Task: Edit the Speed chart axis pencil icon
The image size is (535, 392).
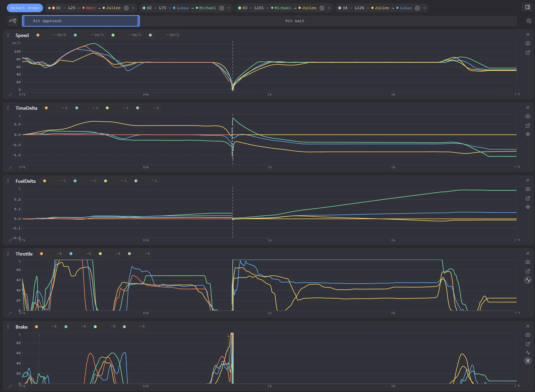Action: pyautogui.click(x=10, y=95)
